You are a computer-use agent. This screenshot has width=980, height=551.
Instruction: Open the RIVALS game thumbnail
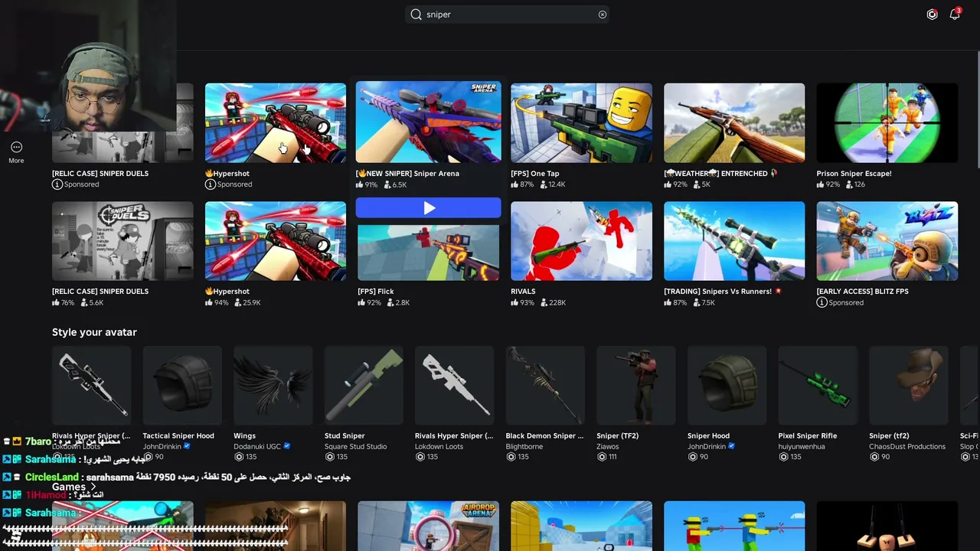[582, 241]
